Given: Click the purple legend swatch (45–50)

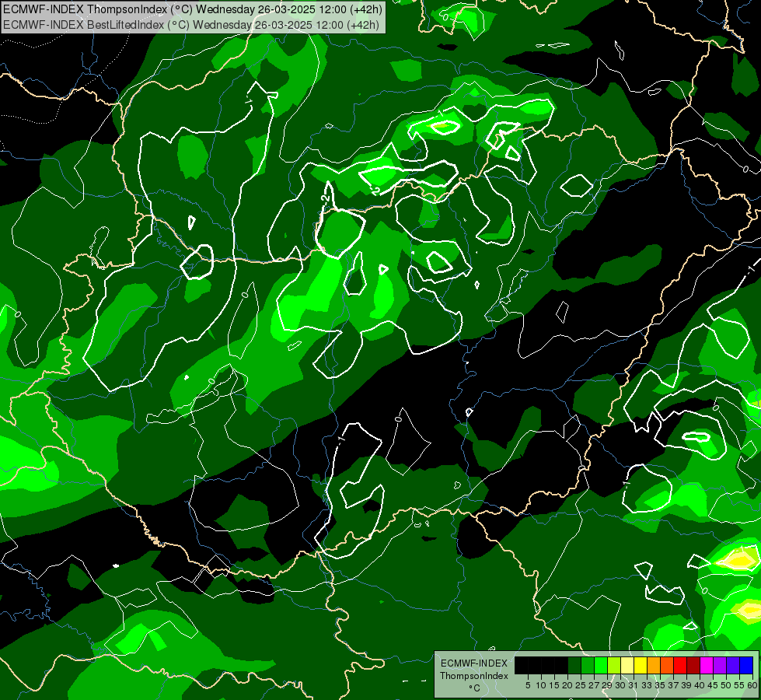Looking at the screenshot, I should tap(719, 665).
